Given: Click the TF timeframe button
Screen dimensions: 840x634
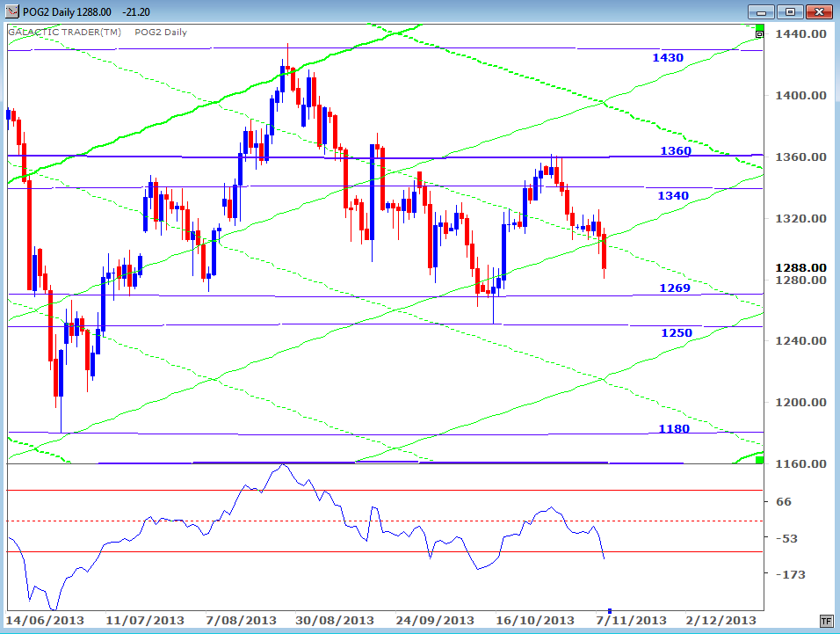Looking at the screenshot, I should tap(827, 621).
